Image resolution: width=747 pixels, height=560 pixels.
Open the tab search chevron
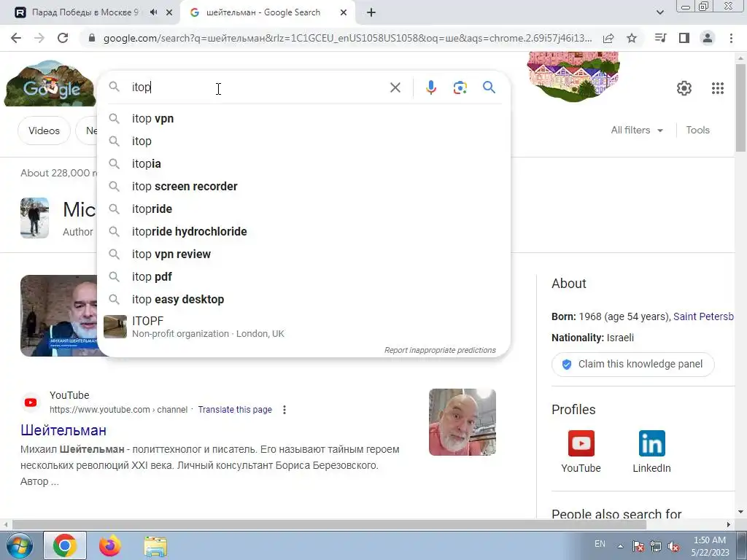pos(659,12)
